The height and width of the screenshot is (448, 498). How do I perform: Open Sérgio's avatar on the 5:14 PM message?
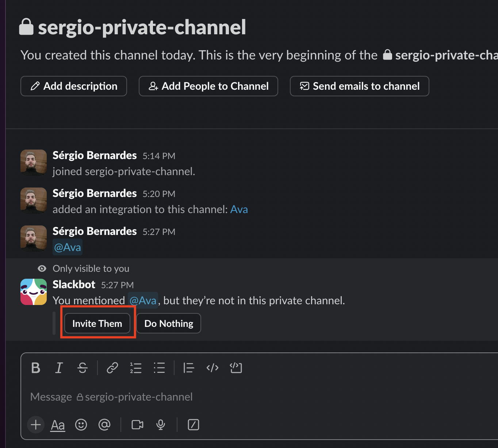[x=34, y=163]
